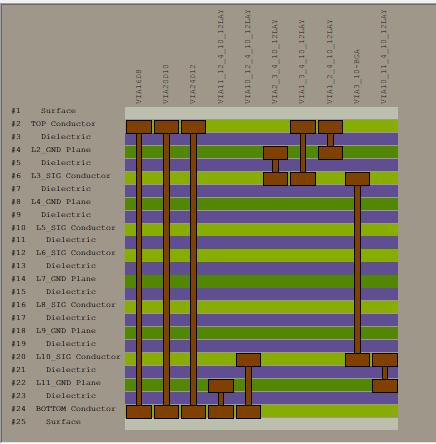Select the VIA16D8 barrel at L5_SIG layer
436x444 pixels.
click(x=139, y=230)
